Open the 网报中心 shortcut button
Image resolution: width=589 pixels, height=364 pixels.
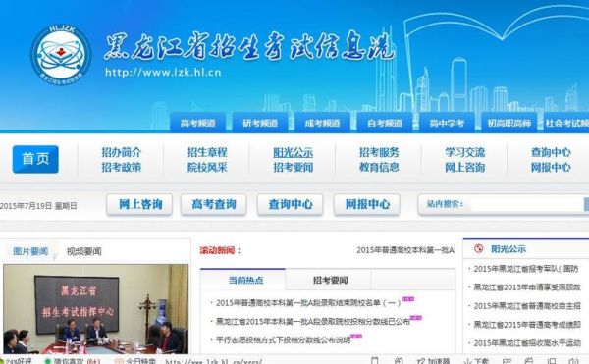tap(367, 204)
